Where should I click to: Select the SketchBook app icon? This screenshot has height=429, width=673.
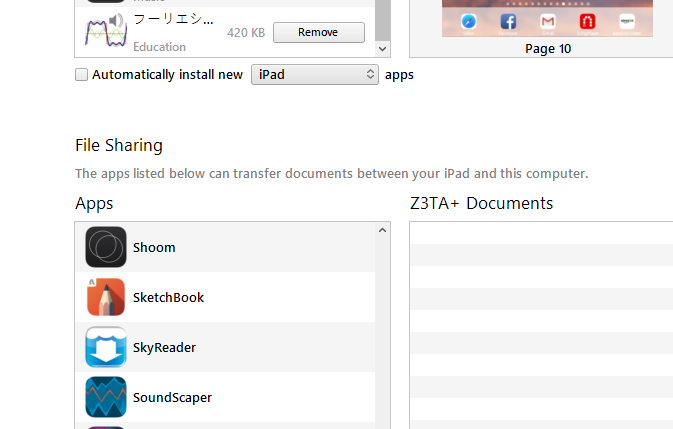tap(106, 297)
